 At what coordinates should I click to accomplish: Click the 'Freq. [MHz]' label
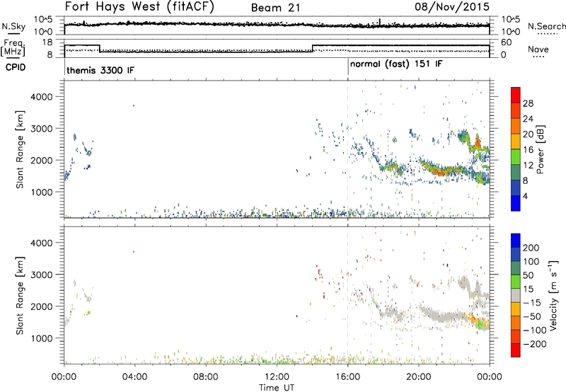point(13,48)
